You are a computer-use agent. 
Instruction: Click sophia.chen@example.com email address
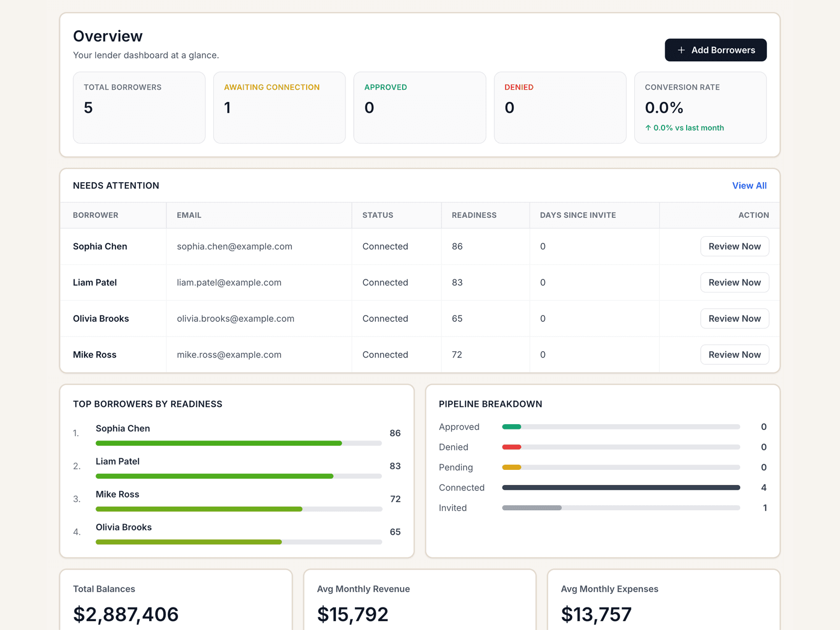[x=235, y=246]
